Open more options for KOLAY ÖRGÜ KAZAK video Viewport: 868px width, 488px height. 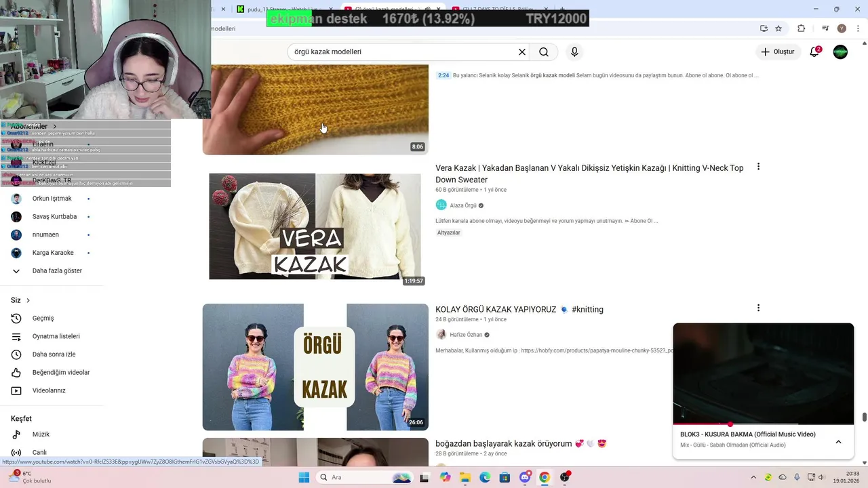click(758, 308)
